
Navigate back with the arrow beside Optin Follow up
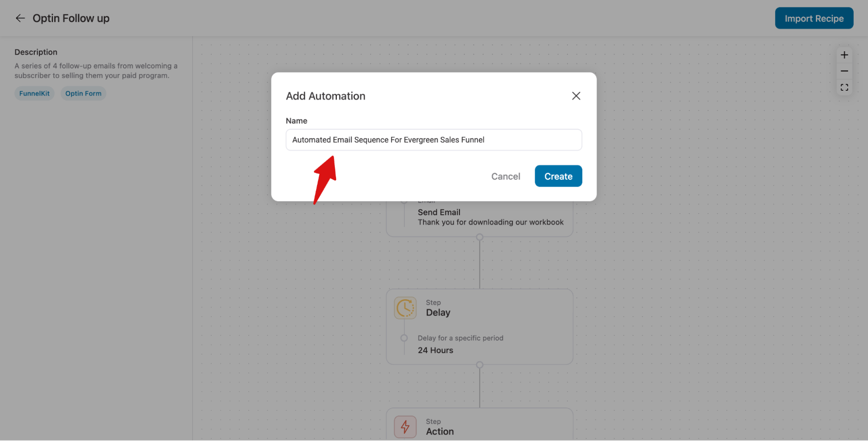(x=20, y=18)
